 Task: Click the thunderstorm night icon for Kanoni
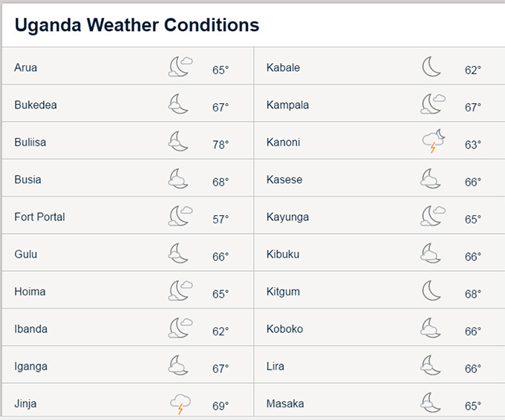pyautogui.click(x=434, y=141)
